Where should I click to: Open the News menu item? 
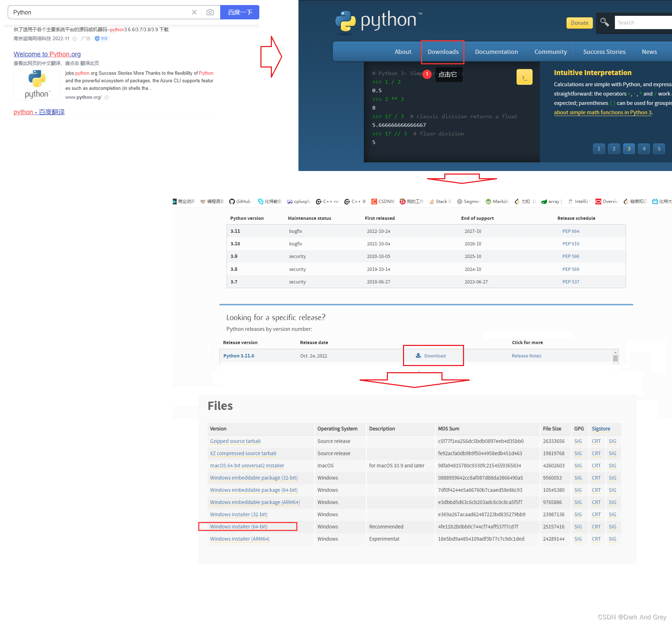click(649, 52)
